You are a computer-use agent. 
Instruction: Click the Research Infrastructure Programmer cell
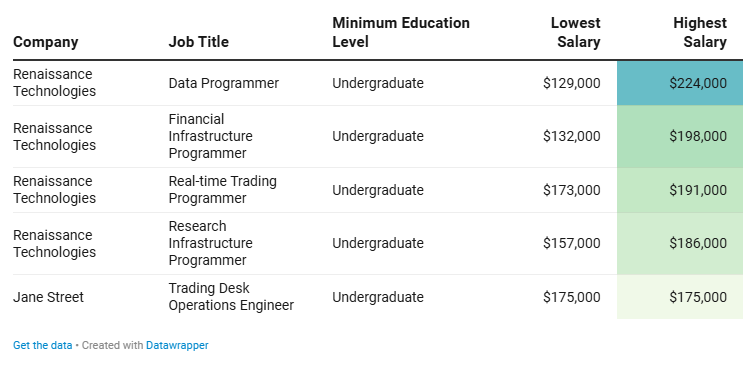point(210,243)
